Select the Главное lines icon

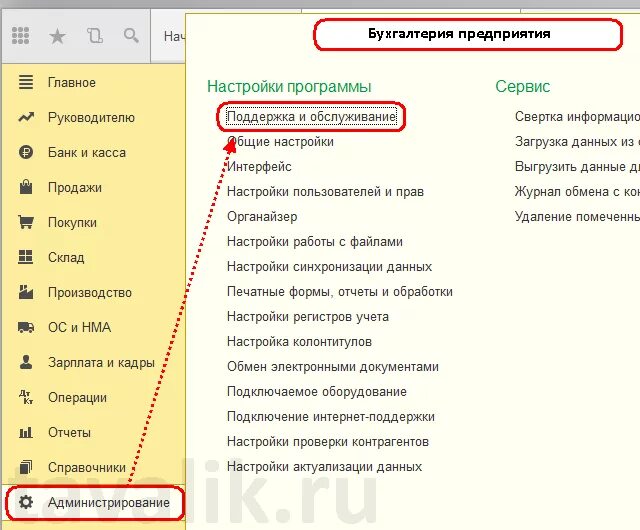(26, 82)
